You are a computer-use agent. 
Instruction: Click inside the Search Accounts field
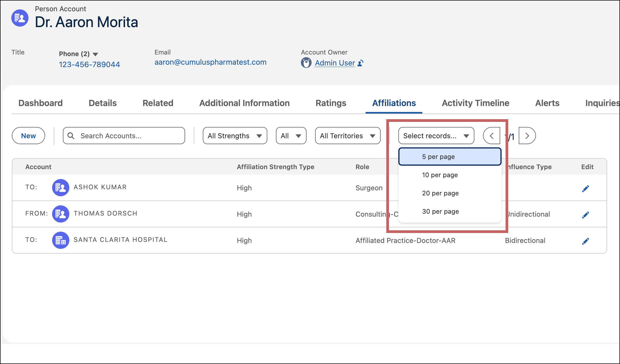tap(124, 136)
